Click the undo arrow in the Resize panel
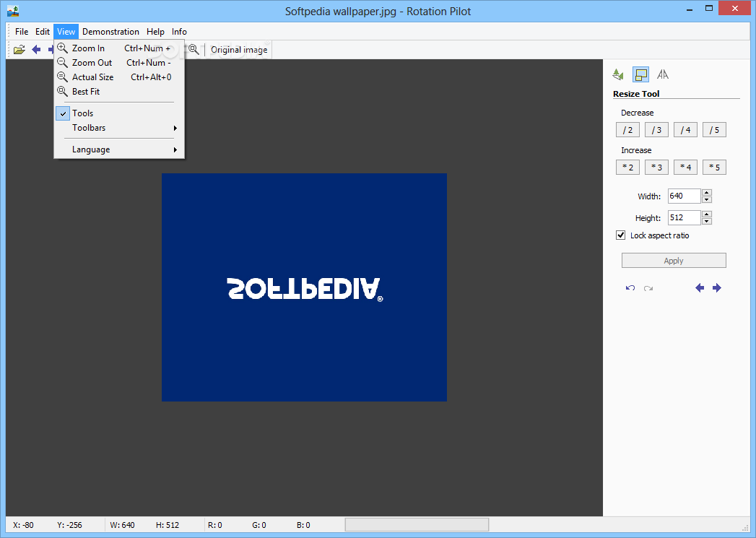Screen dimensions: 756x538 [630, 288]
